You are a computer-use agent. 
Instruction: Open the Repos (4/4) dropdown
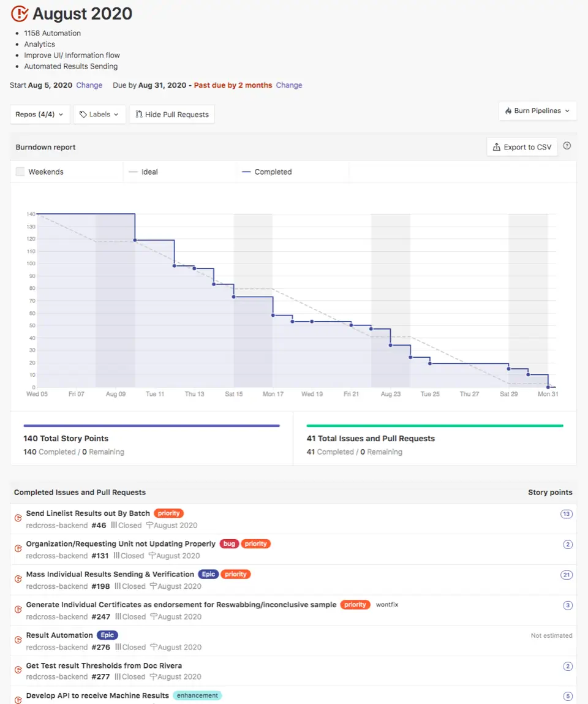point(39,115)
